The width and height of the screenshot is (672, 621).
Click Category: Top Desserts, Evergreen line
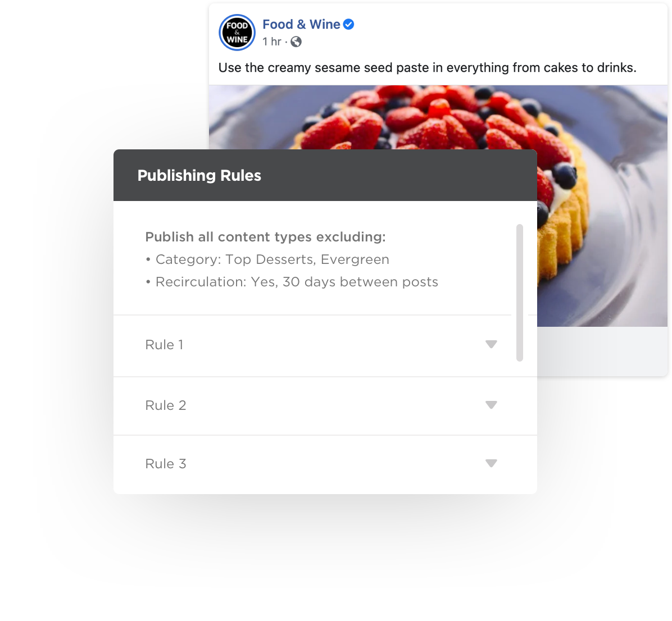point(267,259)
